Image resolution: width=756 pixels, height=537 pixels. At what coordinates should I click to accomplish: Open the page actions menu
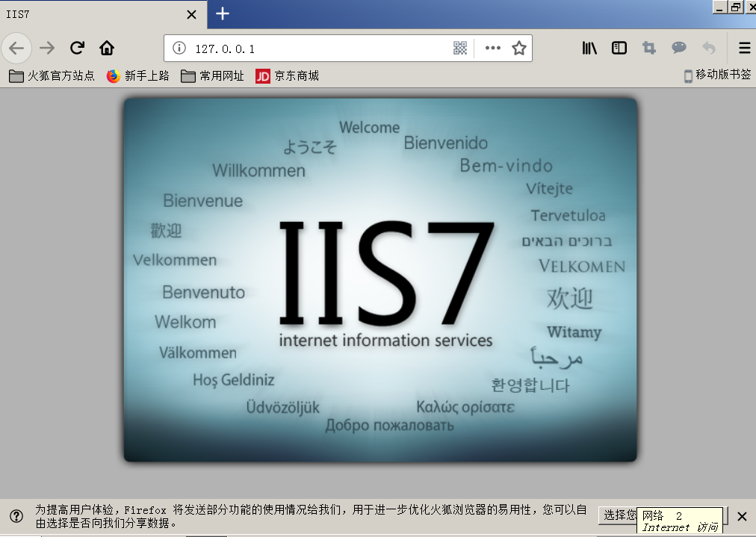[x=493, y=49]
